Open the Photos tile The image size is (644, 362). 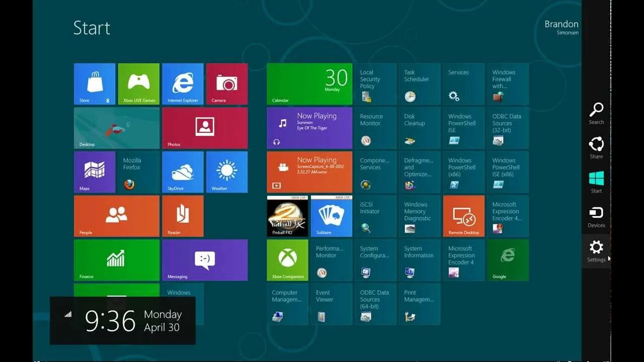click(x=205, y=128)
